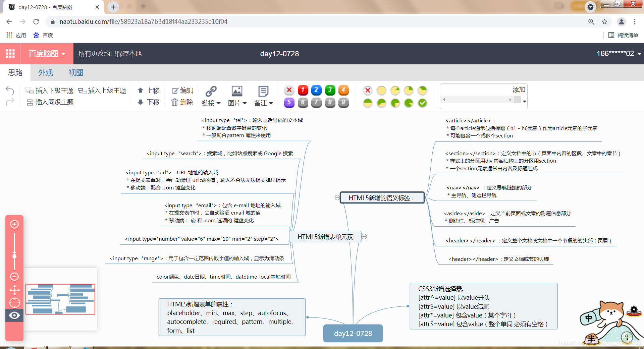Image resolution: width=644 pixels, height=349 pixels.
Task: Click 插入下级主题 button
Action: click(x=50, y=91)
